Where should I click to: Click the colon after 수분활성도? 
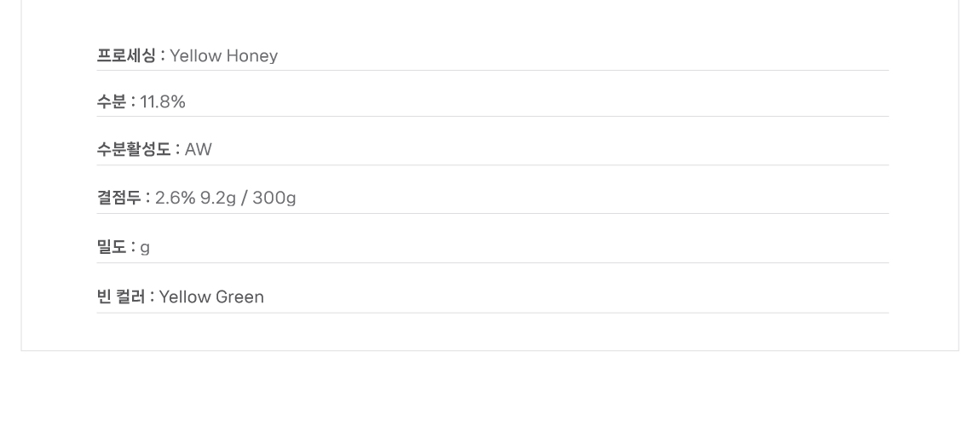pyautogui.click(x=178, y=150)
